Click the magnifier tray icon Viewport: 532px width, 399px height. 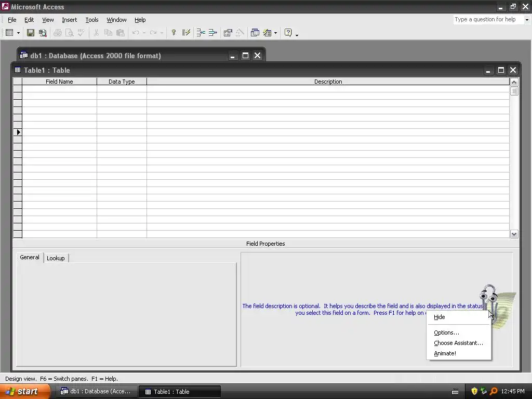pos(494,391)
